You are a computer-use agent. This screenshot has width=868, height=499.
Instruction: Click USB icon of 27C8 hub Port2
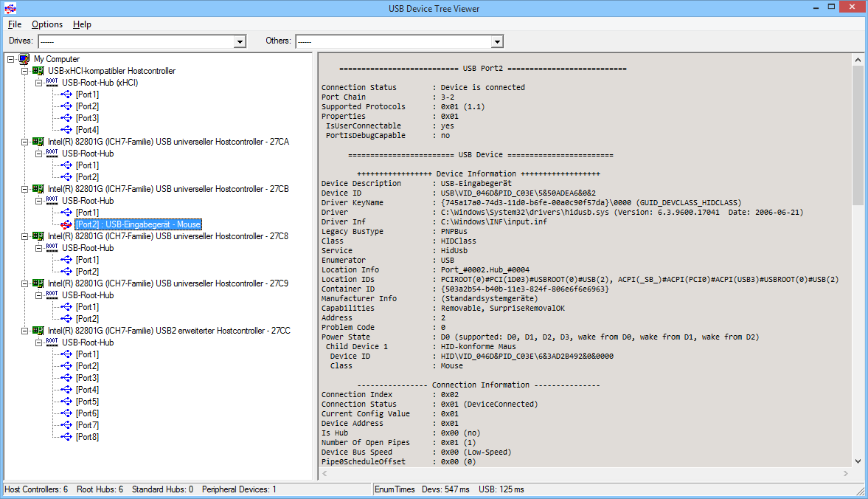[x=66, y=272]
